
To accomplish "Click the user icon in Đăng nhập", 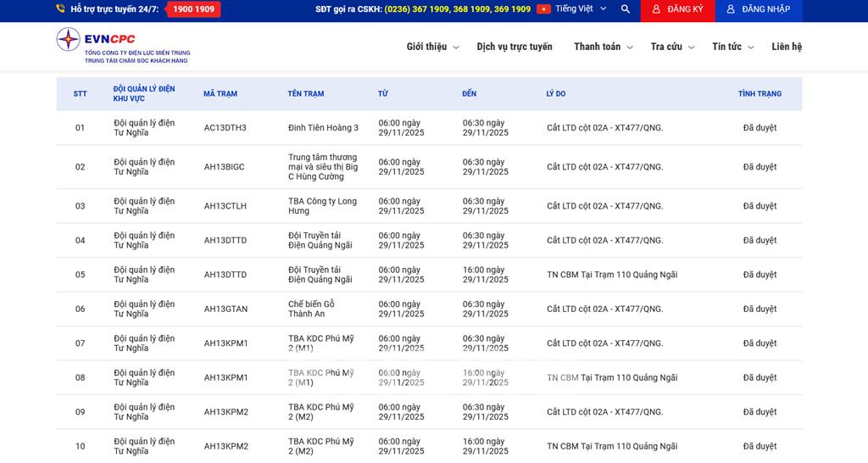I will (731, 9).
